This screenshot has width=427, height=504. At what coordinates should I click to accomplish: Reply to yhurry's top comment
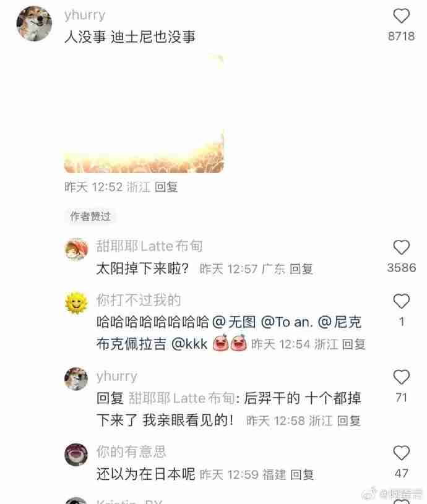click(x=166, y=187)
